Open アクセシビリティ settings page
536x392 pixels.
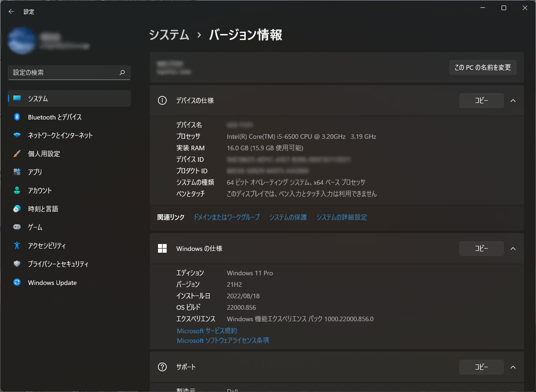pyautogui.click(x=69, y=245)
